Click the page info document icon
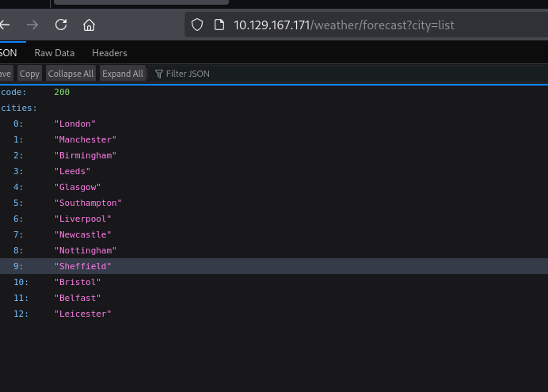The width and height of the screenshot is (548, 392). coord(219,25)
